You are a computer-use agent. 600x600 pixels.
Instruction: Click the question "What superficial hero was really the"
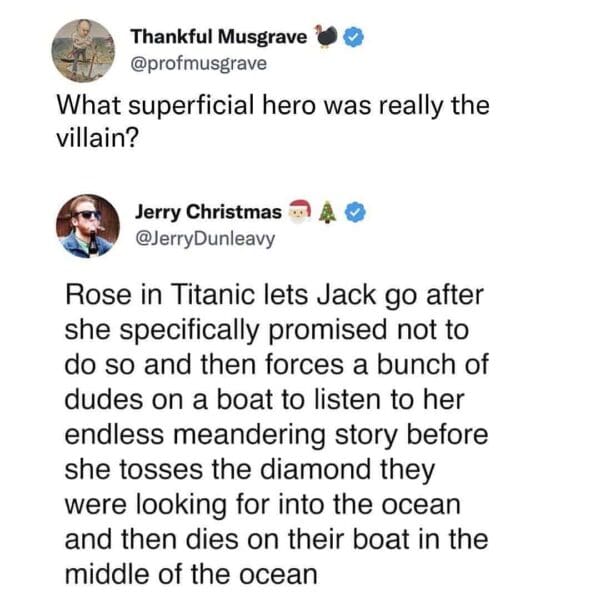tap(271, 106)
